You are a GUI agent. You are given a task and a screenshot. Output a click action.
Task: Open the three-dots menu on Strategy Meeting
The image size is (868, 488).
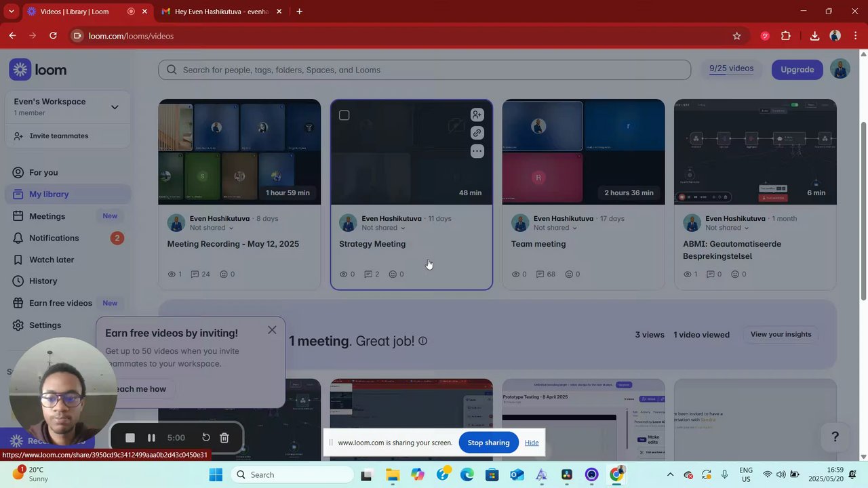[x=477, y=151]
